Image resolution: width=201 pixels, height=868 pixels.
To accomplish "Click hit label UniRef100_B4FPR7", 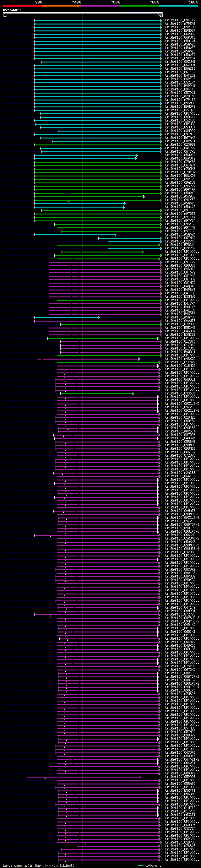I will [x=180, y=148].
